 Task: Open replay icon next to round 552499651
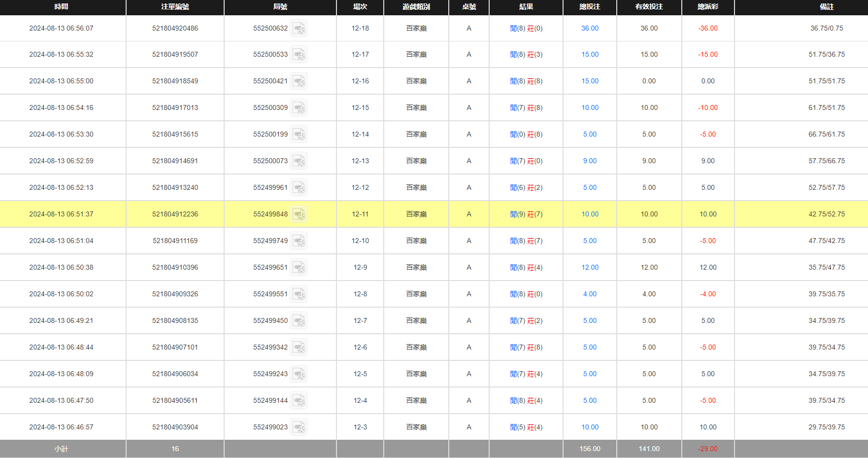pyautogui.click(x=299, y=268)
